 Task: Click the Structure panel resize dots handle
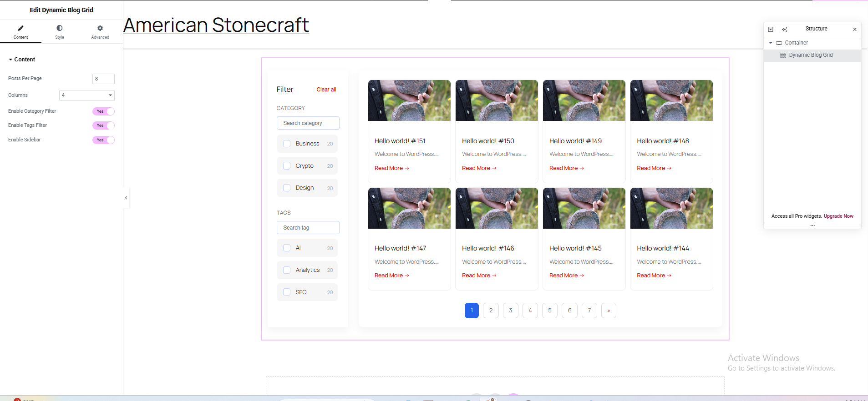point(812,226)
